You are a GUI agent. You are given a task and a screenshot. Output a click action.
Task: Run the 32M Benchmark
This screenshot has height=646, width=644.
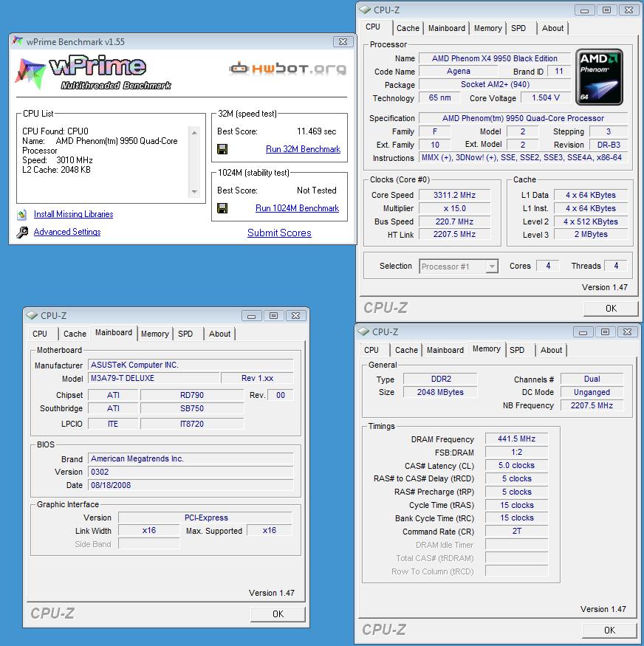tap(303, 149)
